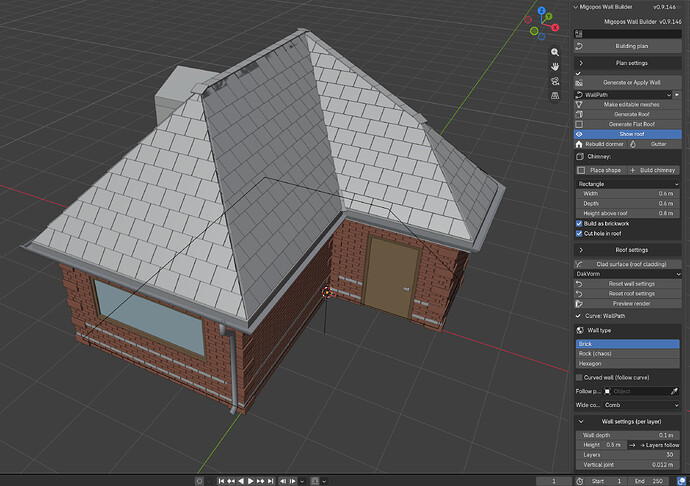The width and height of the screenshot is (690, 486).
Task: Open the Wide corner Comb dropdown
Action: click(641, 405)
